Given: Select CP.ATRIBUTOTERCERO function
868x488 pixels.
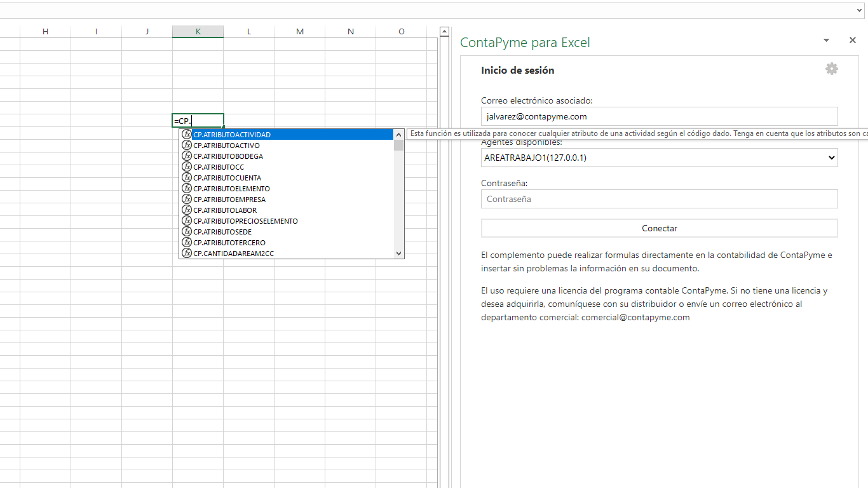Looking at the screenshot, I should click(287, 243).
